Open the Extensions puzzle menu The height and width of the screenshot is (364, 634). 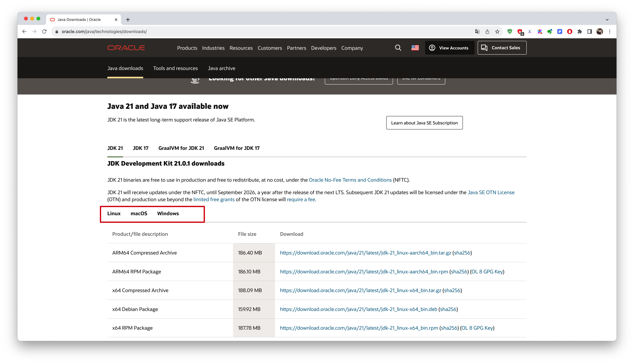(x=580, y=32)
